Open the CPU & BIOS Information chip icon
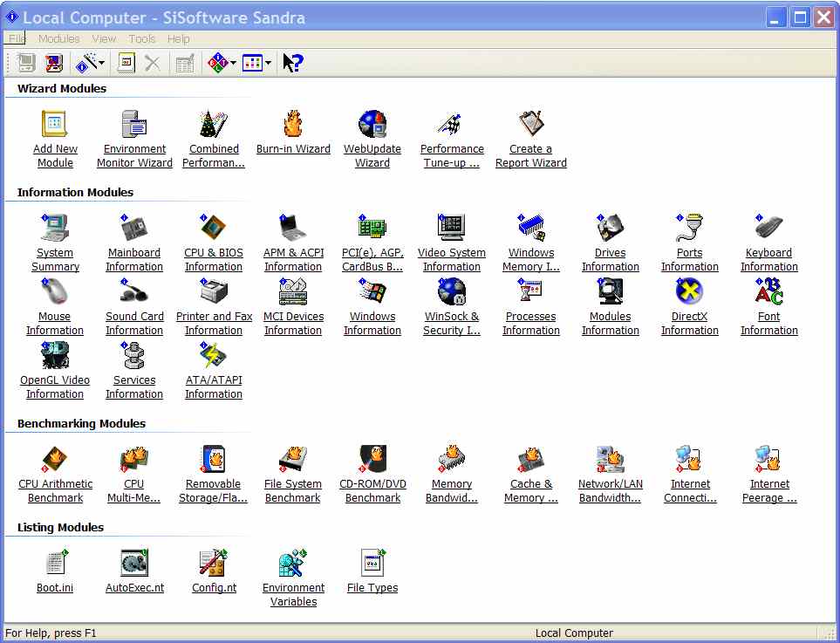Image resolution: width=840 pixels, height=643 pixels. 214,228
